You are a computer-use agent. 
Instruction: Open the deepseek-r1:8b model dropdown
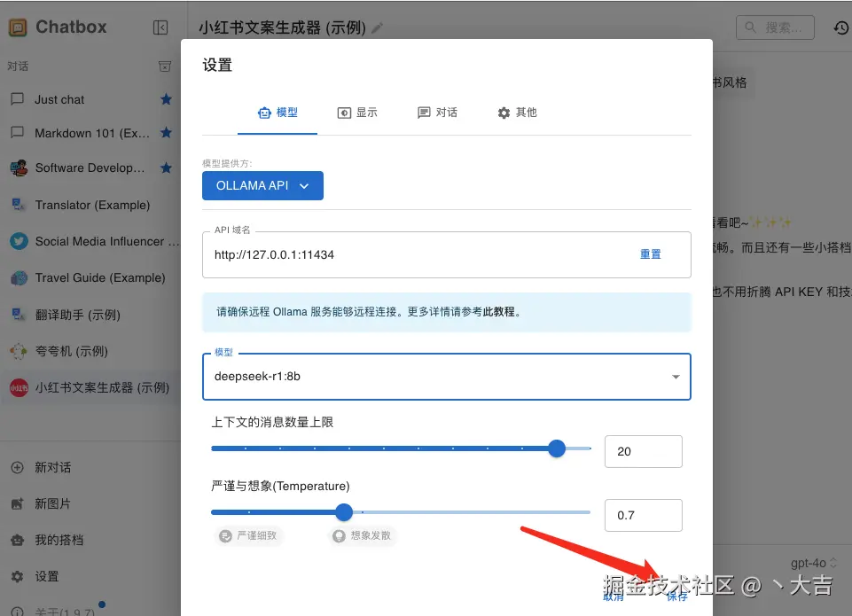[446, 377]
